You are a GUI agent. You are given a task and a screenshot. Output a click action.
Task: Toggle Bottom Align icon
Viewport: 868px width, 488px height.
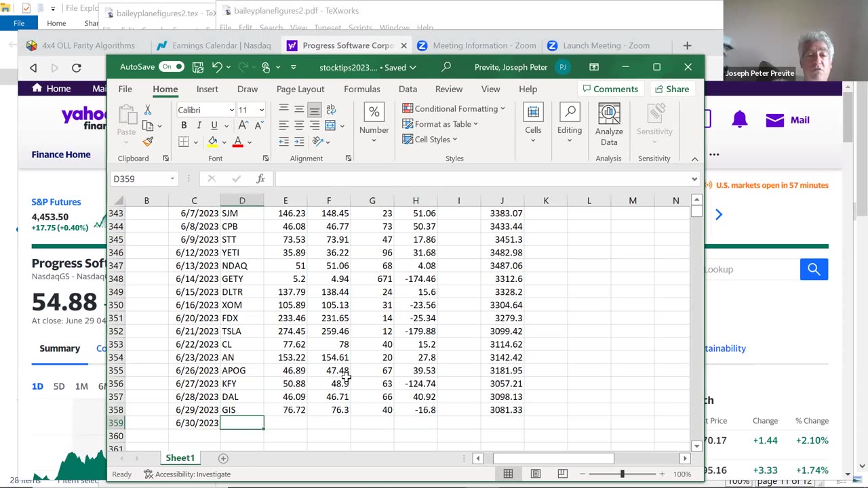(x=315, y=109)
